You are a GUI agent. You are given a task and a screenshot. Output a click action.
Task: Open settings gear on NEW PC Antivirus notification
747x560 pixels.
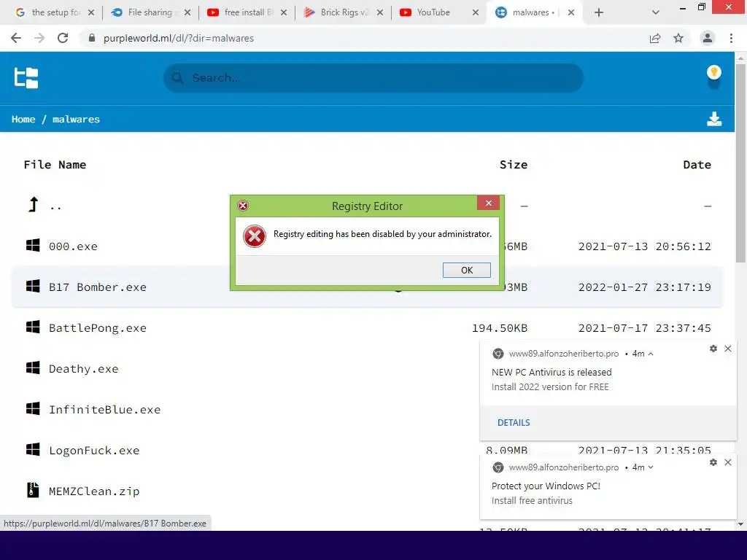point(713,349)
